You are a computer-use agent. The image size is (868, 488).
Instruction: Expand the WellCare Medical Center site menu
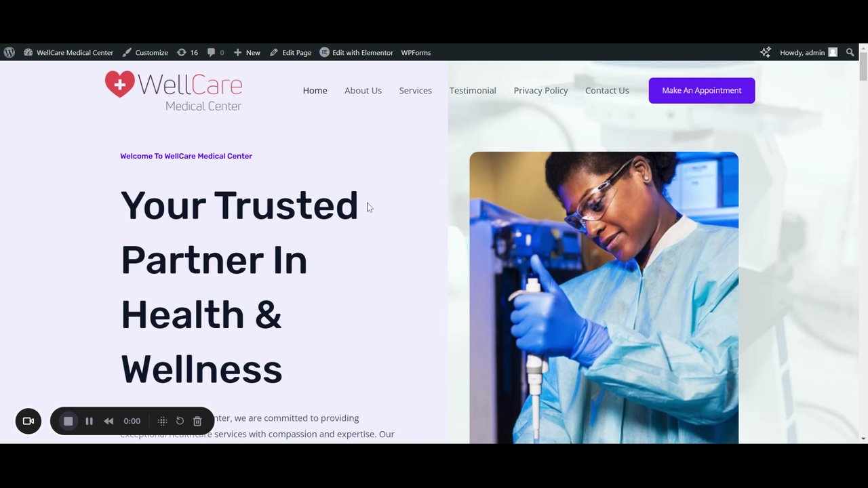pyautogui.click(x=68, y=52)
